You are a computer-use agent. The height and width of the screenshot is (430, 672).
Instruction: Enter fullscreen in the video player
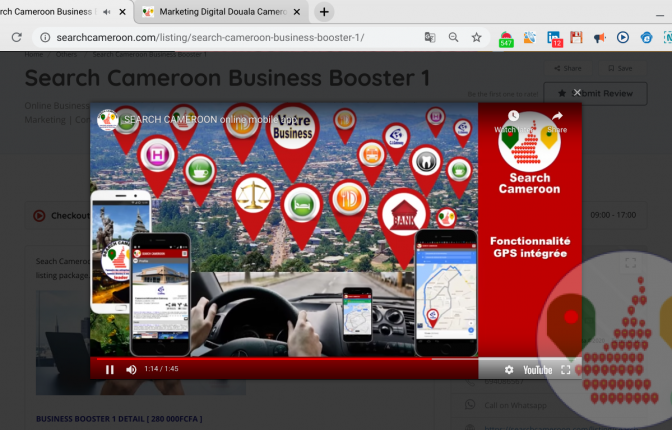(566, 370)
